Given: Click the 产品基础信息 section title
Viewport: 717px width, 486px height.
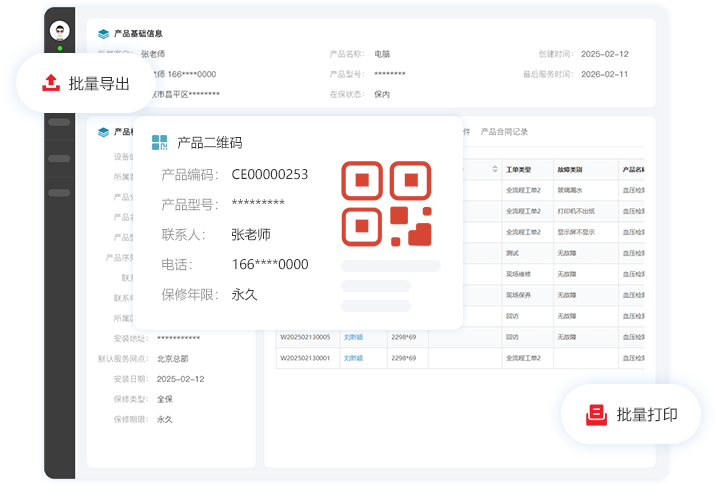Looking at the screenshot, I should point(138,33).
